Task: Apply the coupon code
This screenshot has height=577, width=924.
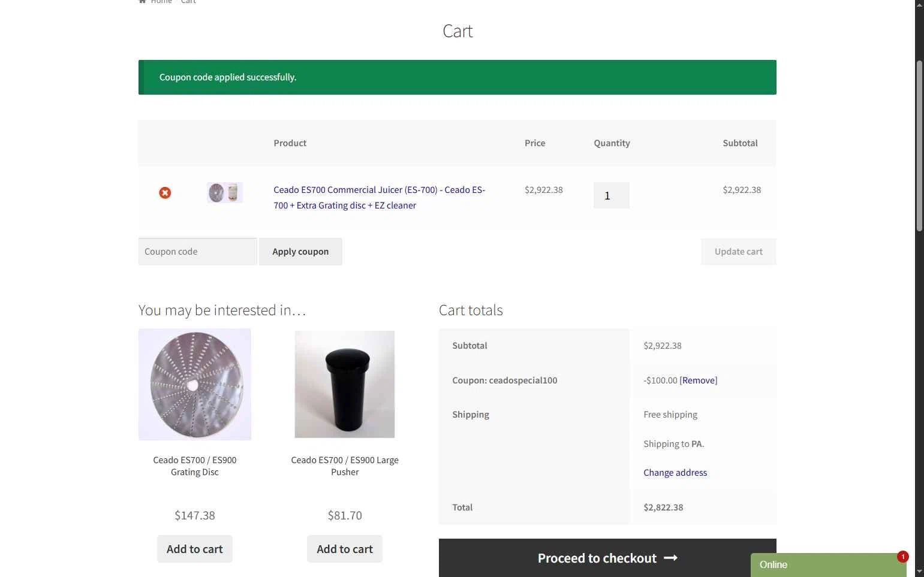Action: click(300, 252)
